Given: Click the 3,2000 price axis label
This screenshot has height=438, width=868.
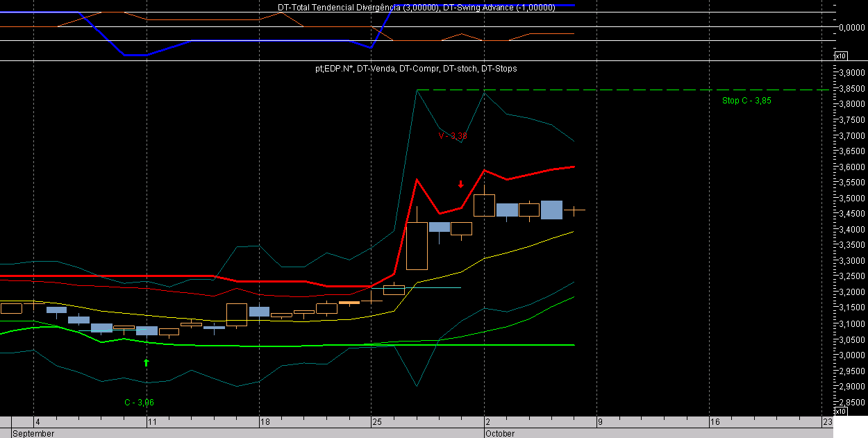Looking at the screenshot, I should pyautogui.click(x=851, y=293).
